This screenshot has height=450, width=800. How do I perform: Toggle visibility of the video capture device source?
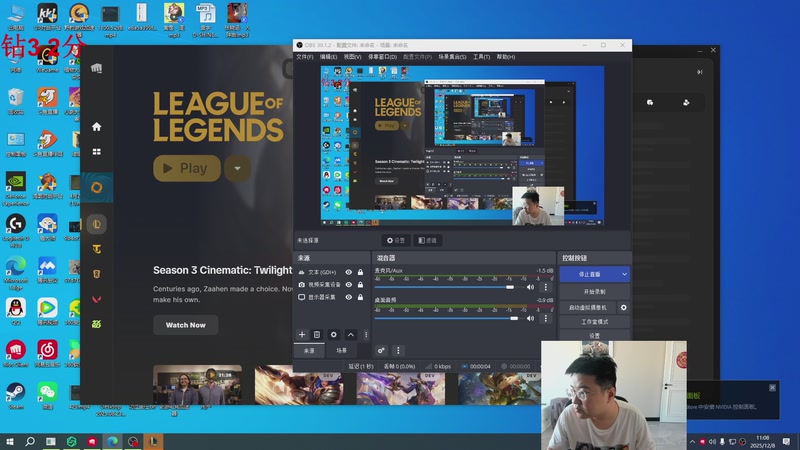[x=348, y=285]
